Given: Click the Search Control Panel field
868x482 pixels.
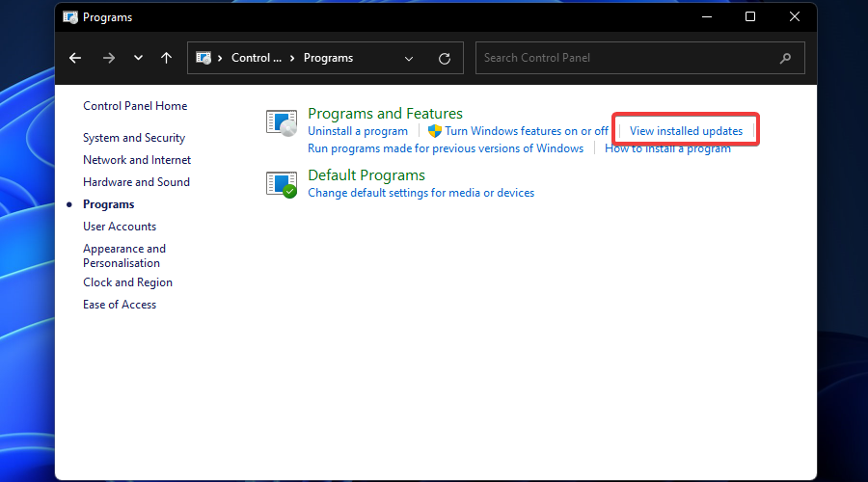Looking at the screenshot, I should 640,58.
